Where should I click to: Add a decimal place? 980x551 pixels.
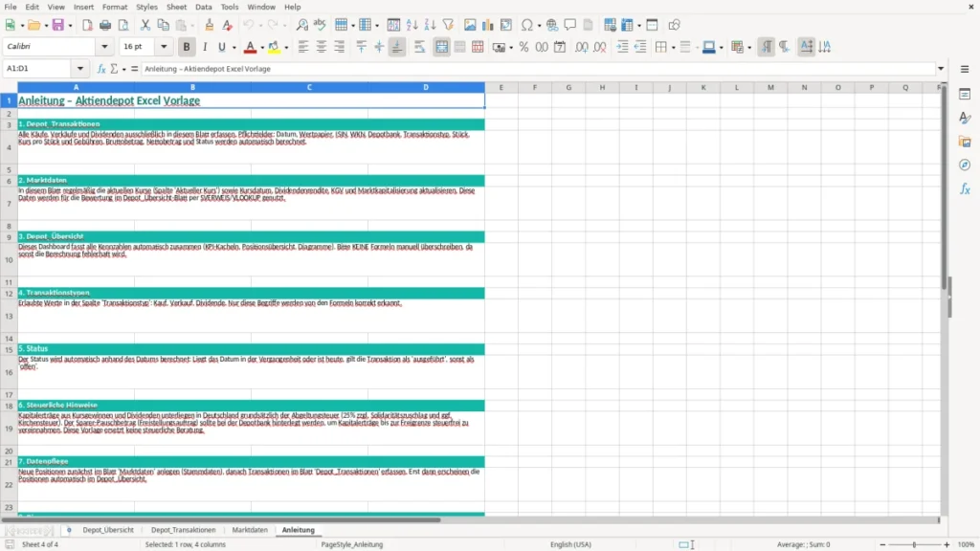581,47
